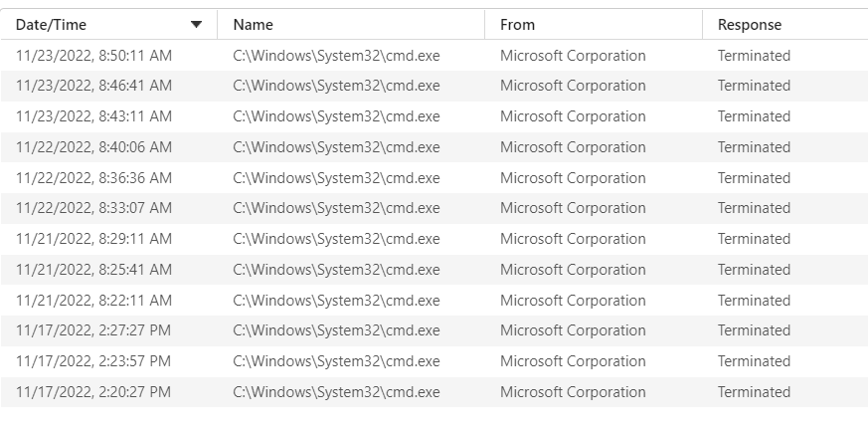868x432 pixels.
Task: Click Terminated response in the 2:20:27 PM row
Action: coord(754,392)
